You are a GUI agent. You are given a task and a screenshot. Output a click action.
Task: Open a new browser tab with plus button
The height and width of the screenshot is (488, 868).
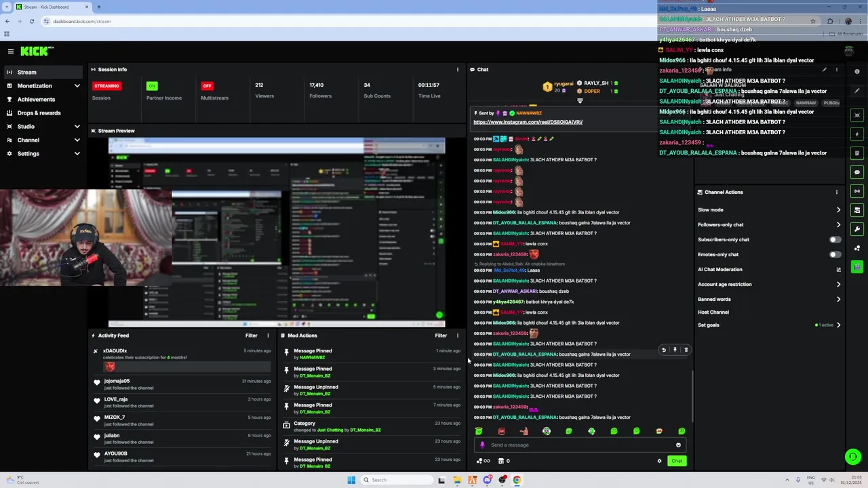coord(99,7)
